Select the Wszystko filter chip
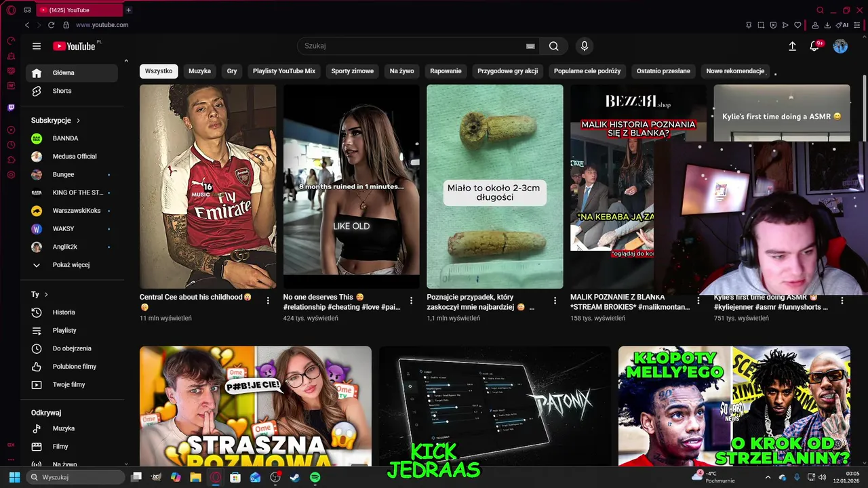Screen dimensions: 868x488 click(x=159, y=71)
